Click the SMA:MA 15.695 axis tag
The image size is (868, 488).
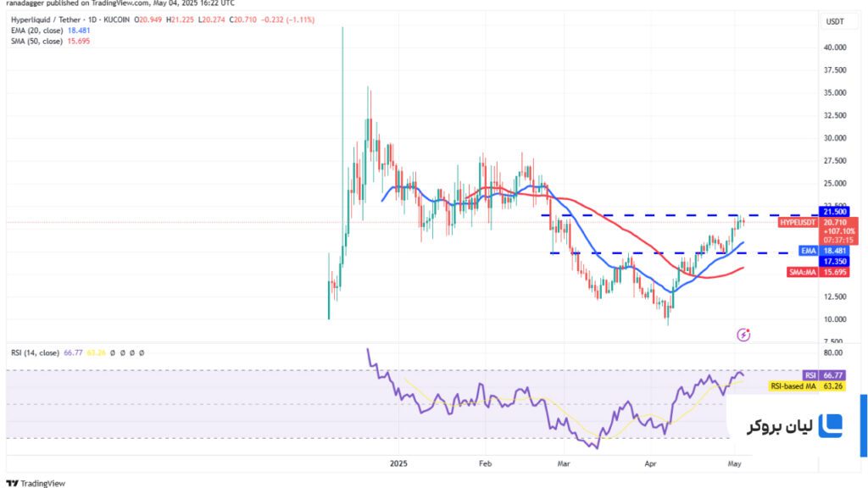[818, 272]
